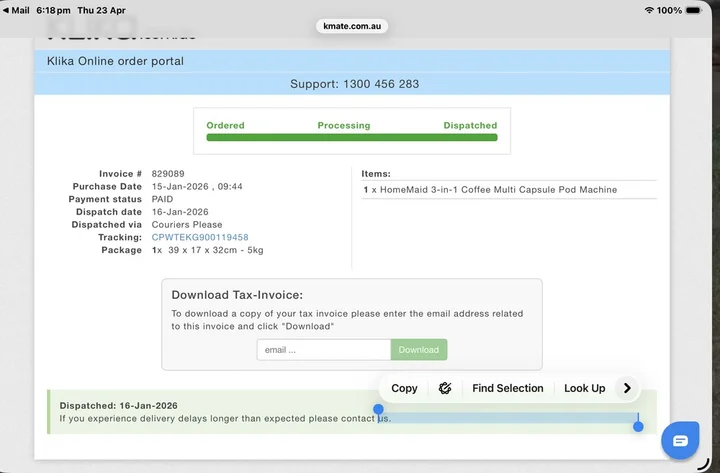
Task: Click the 'Dispatched via' label
Action: [107, 225]
